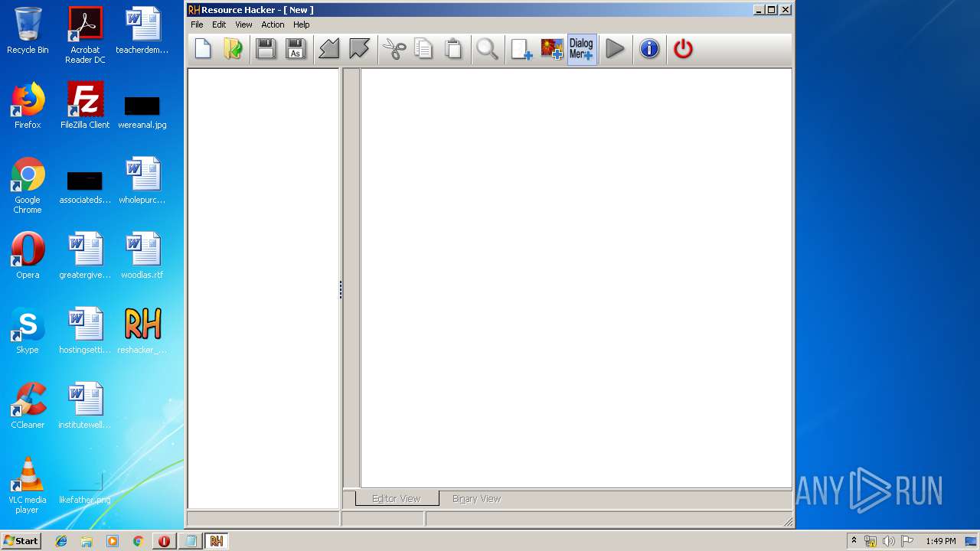
Task: Select Recycle Bin desktop icon
Action: pos(28,31)
